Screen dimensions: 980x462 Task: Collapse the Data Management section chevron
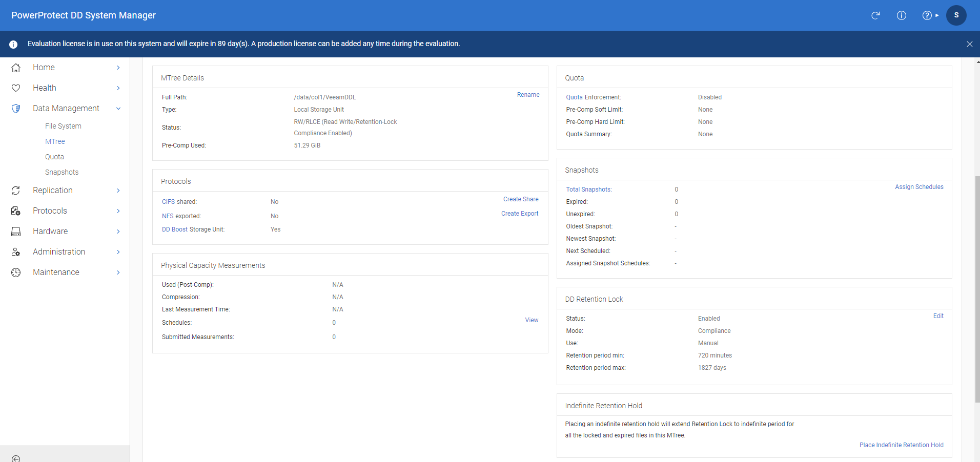[118, 109]
